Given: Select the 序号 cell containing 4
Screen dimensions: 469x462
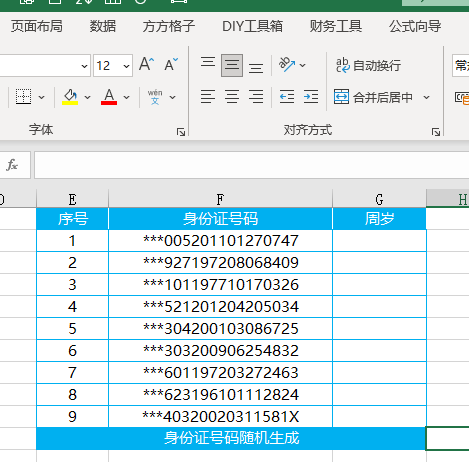Looking at the screenshot, I should tap(72, 307).
